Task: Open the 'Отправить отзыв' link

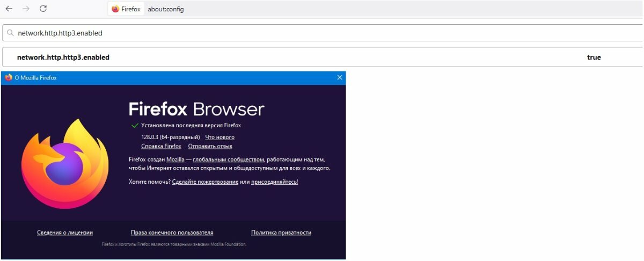Action: point(210,146)
